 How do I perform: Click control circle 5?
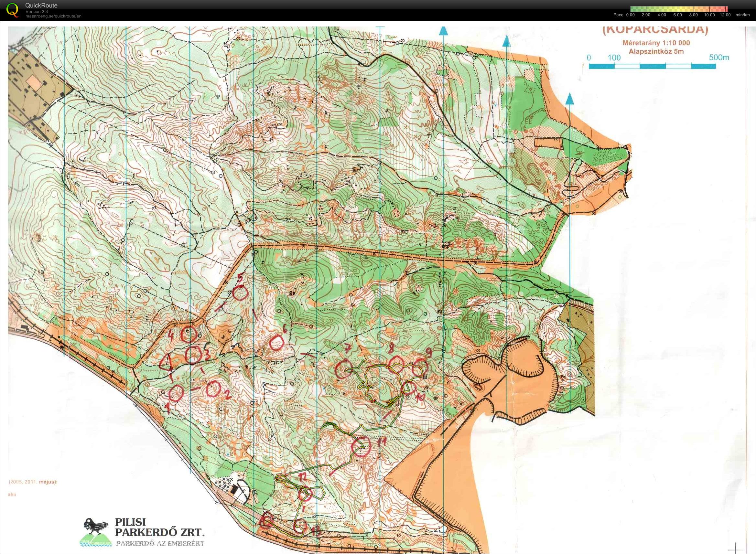click(x=240, y=293)
